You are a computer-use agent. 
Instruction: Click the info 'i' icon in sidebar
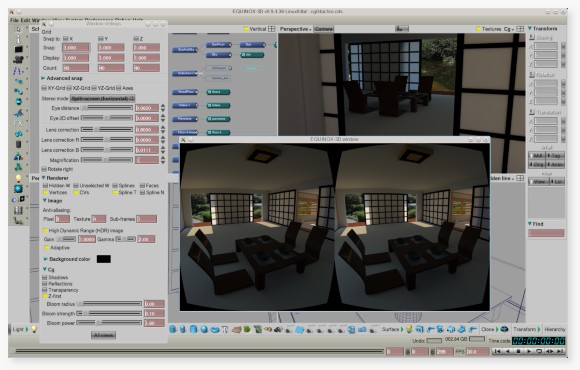[x=18, y=39]
